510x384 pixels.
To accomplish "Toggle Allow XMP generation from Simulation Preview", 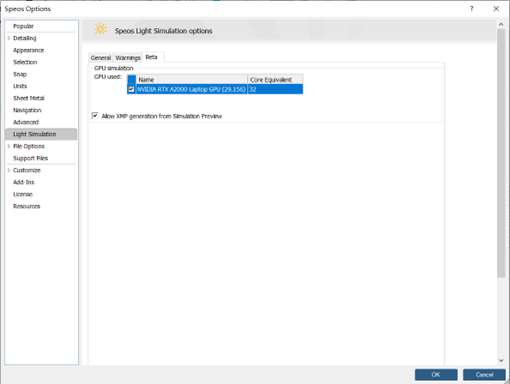I will click(95, 116).
